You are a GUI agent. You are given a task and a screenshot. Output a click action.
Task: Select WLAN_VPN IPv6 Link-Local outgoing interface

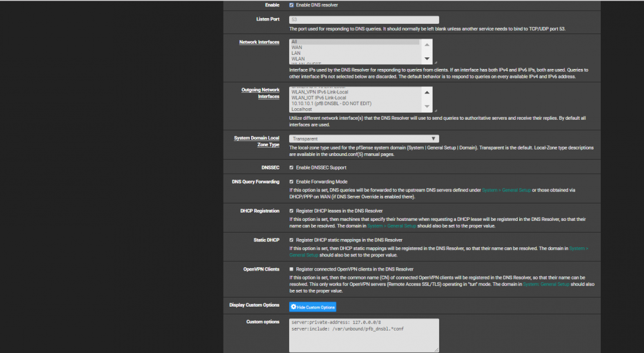click(355, 92)
